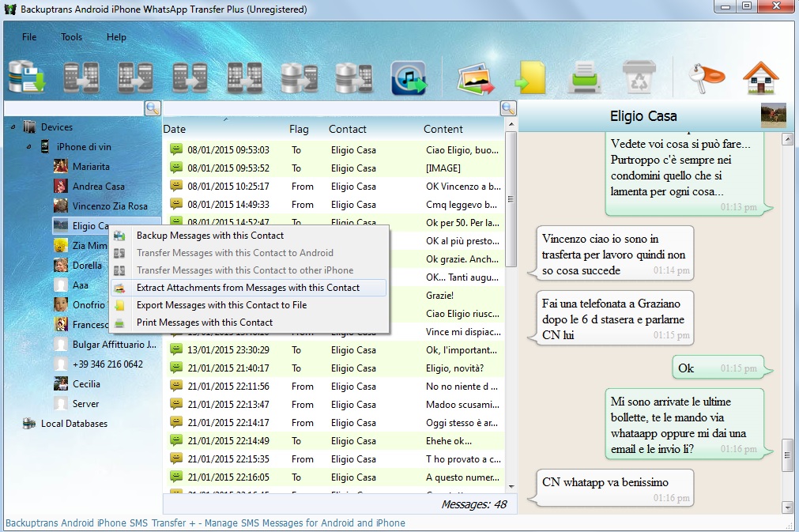
Task: Choose Transfer Messages with this Contact to other iPhone
Action: coord(249,270)
